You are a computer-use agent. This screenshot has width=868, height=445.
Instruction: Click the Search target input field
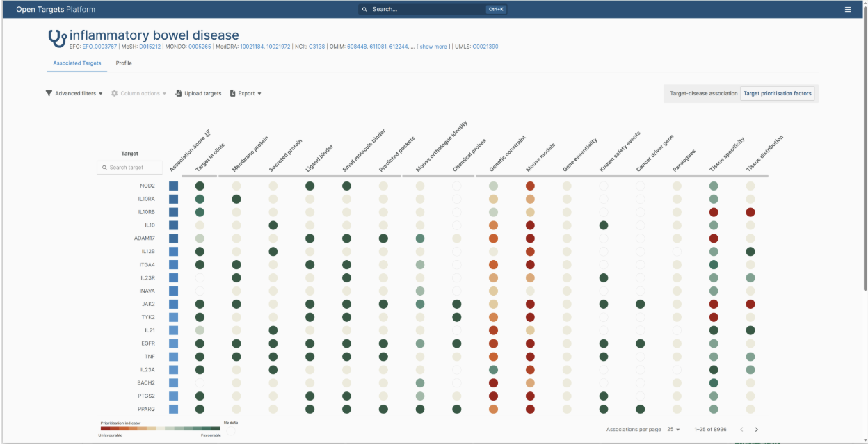click(130, 168)
